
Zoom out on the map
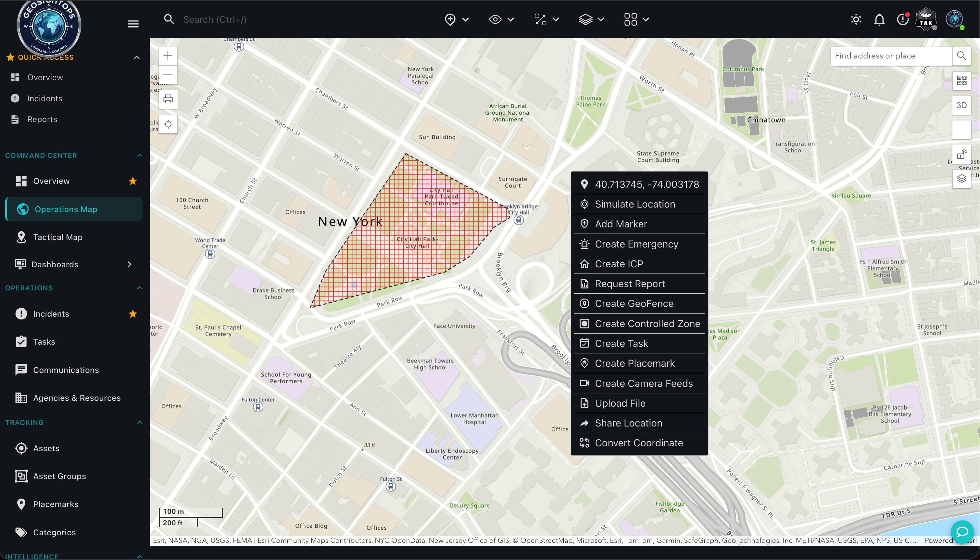click(x=168, y=75)
